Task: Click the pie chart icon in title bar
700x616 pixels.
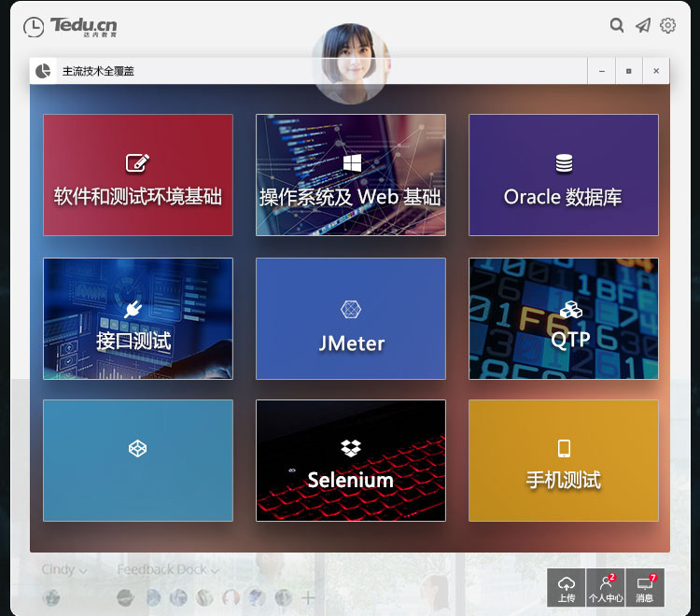Action: click(x=43, y=71)
